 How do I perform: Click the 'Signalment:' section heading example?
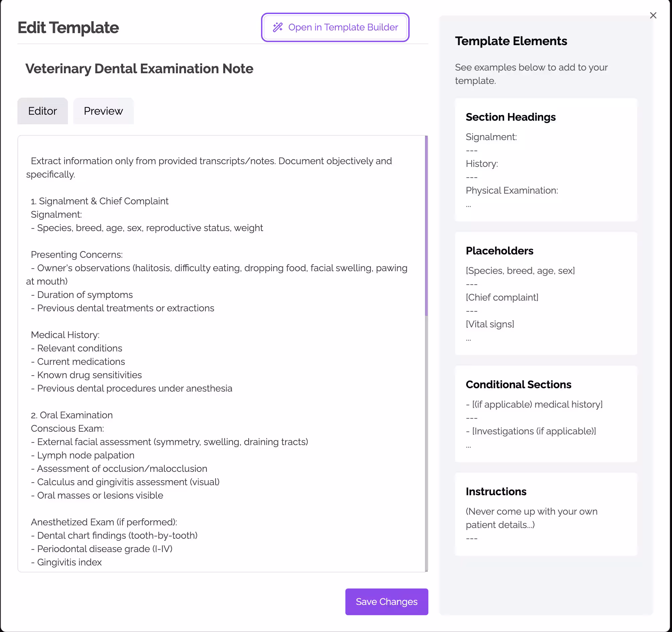[491, 137]
